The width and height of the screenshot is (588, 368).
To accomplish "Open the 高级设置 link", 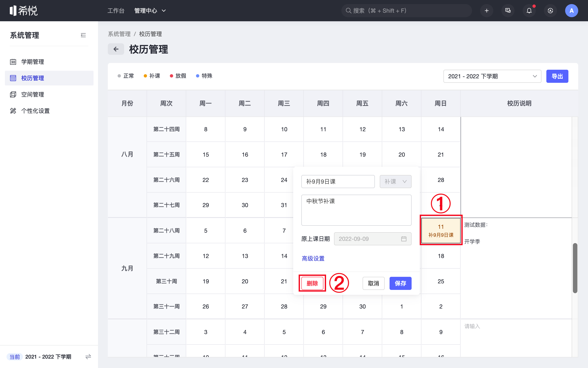I will [x=313, y=258].
